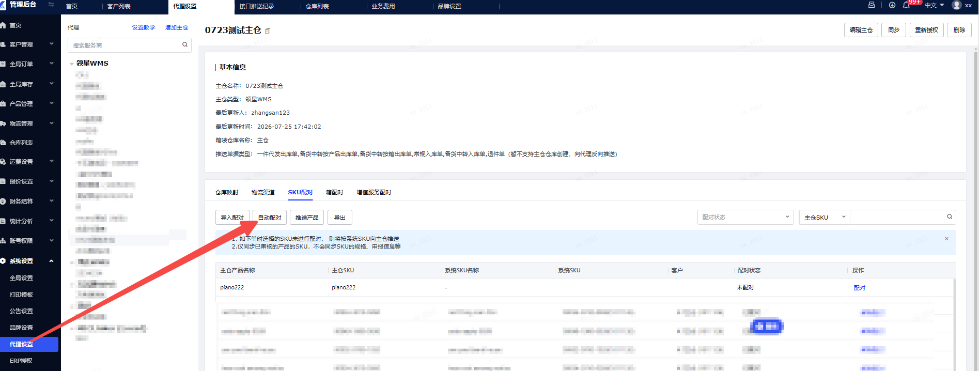Click the user avatar icon
980x371 pixels.
click(x=957, y=5)
